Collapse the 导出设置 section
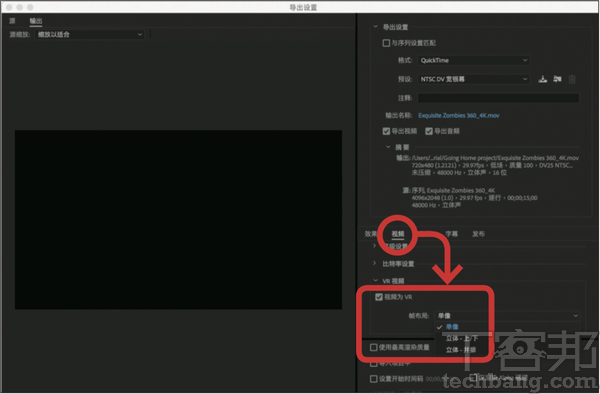This screenshot has width=600, height=394. click(375, 27)
